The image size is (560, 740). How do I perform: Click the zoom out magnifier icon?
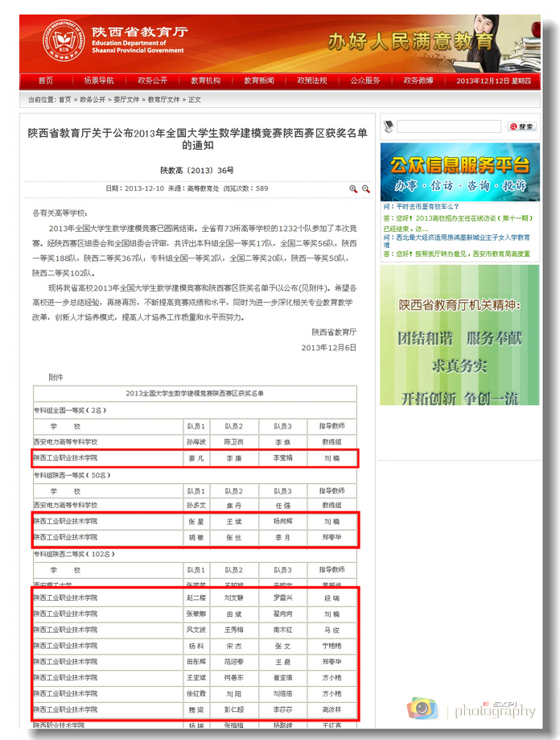(x=365, y=188)
